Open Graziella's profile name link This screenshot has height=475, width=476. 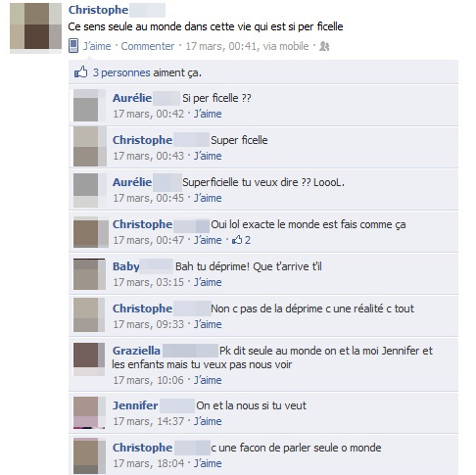coord(136,351)
